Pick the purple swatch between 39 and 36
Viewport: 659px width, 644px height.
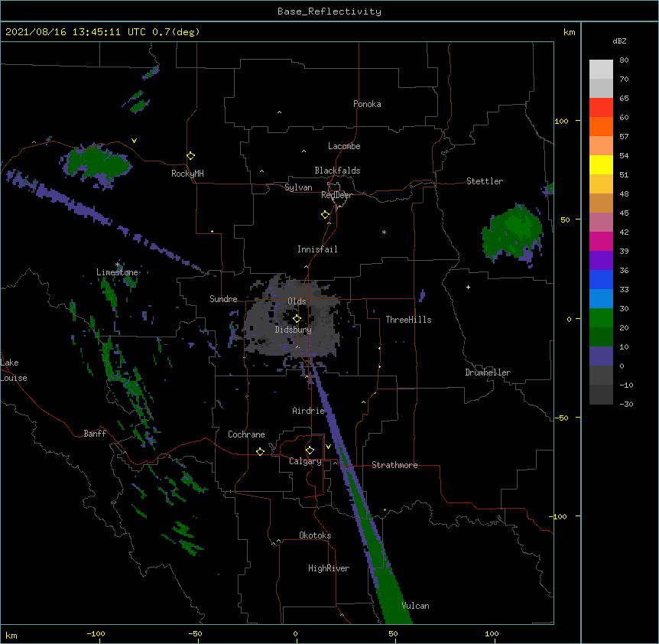pos(601,261)
